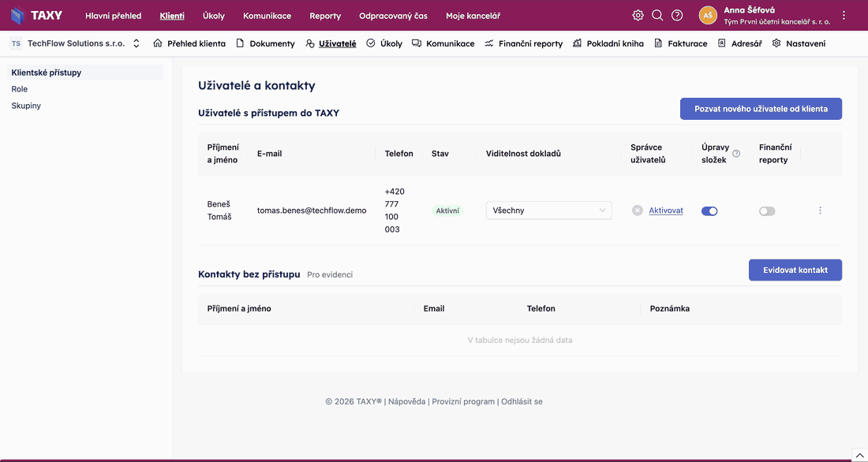Viewport: 868px width, 462px height.
Task: Open the Adresář tab
Action: click(739, 43)
